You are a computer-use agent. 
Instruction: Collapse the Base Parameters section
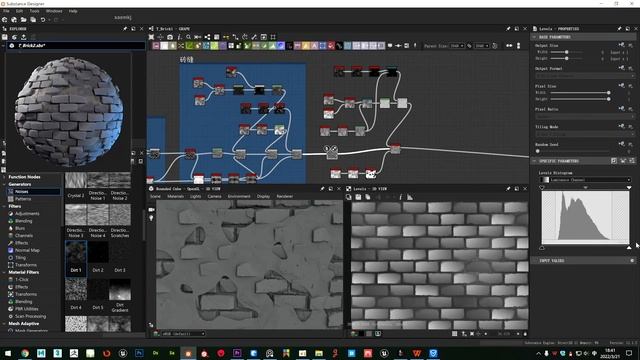[534, 37]
